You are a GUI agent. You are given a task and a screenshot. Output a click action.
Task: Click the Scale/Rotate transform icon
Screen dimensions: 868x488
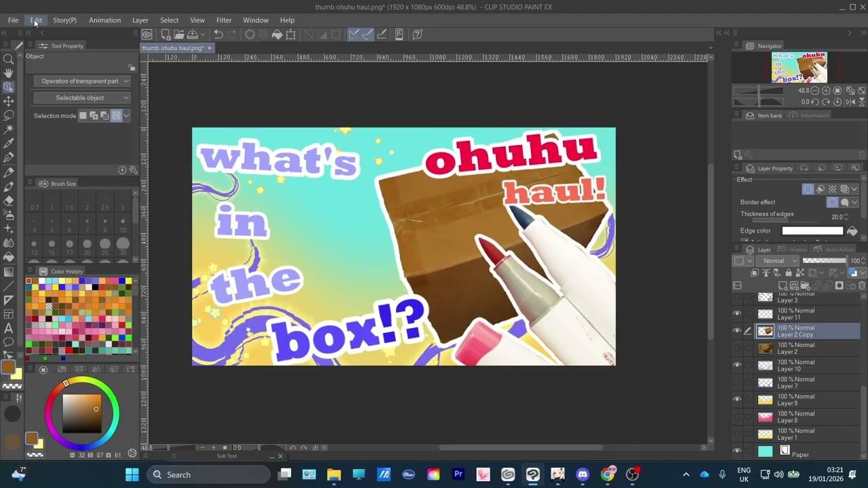tap(291, 35)
